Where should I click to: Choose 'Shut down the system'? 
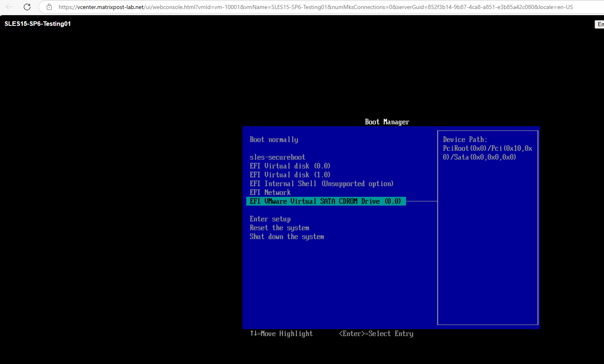point(287,237)
